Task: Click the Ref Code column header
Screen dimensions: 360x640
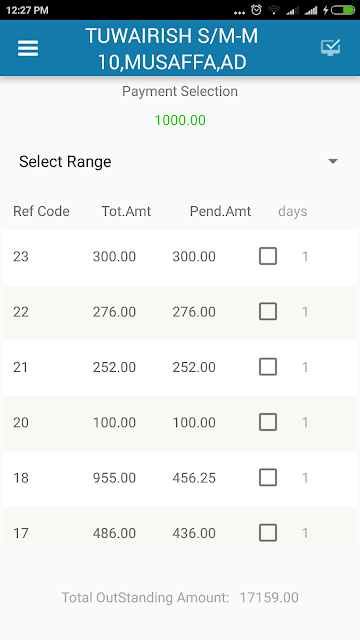Action: (41, 211)
